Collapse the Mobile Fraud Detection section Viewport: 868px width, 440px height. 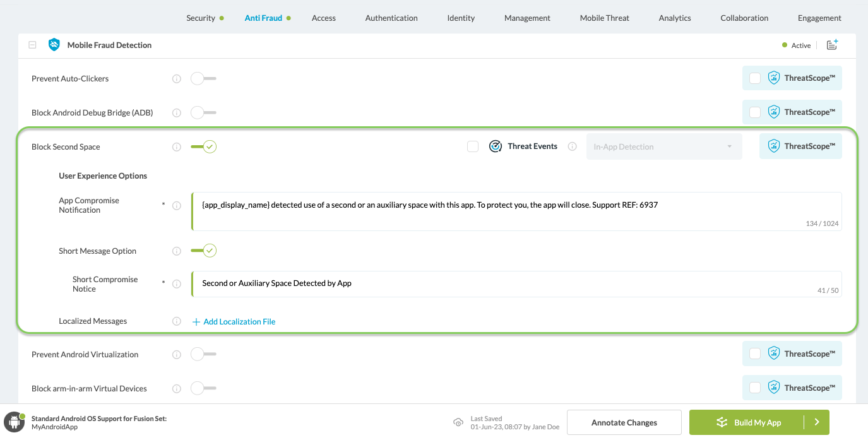coord(32,45)
